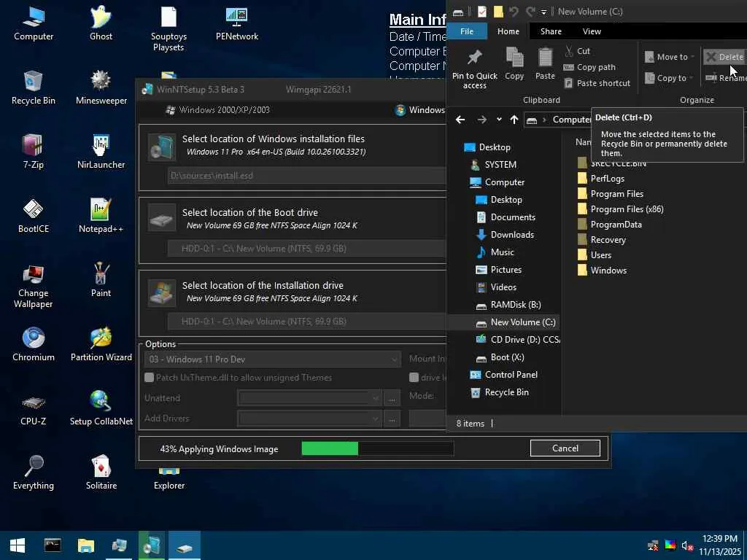Viewport: 747px width, 560px height.
Task: Open the Unattend combo box
Action: [x=309, y=398]
